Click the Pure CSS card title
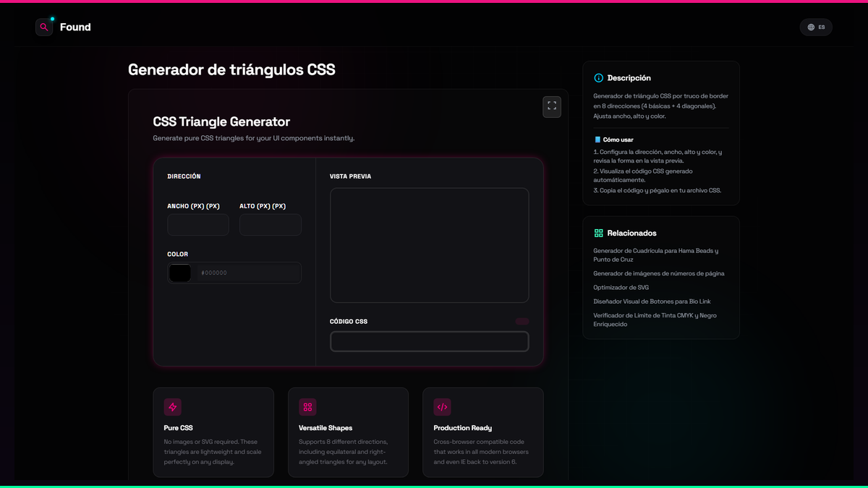868x488 pixels. click(178, 428)
